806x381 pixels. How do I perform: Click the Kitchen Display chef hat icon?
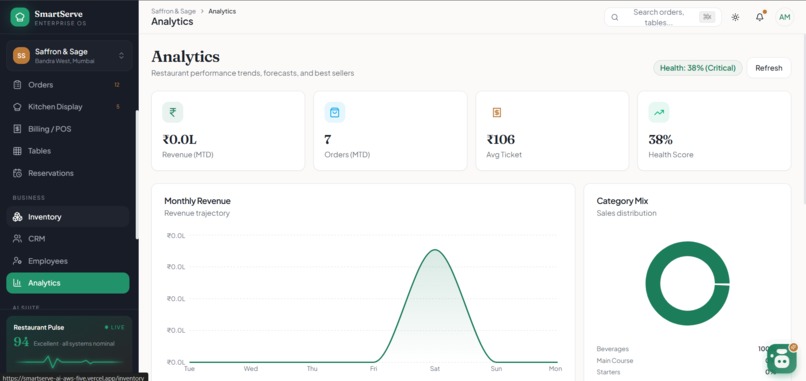click(17, 107)
